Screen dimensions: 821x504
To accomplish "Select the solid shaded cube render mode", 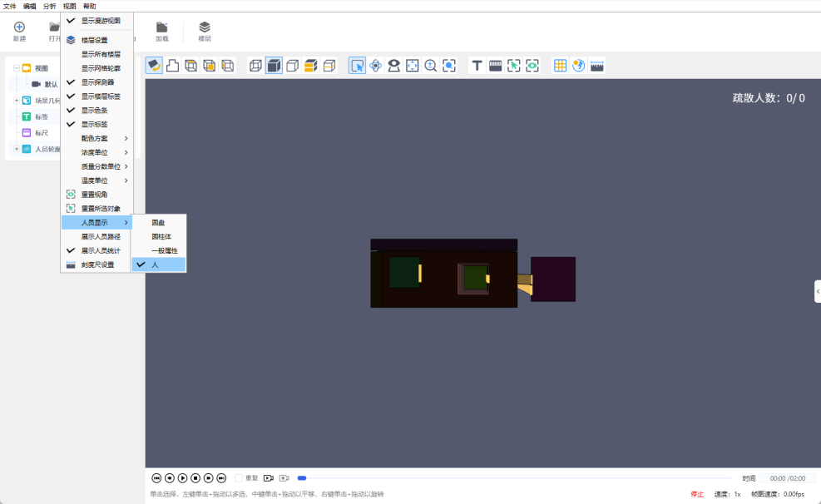I will (274, 66).
